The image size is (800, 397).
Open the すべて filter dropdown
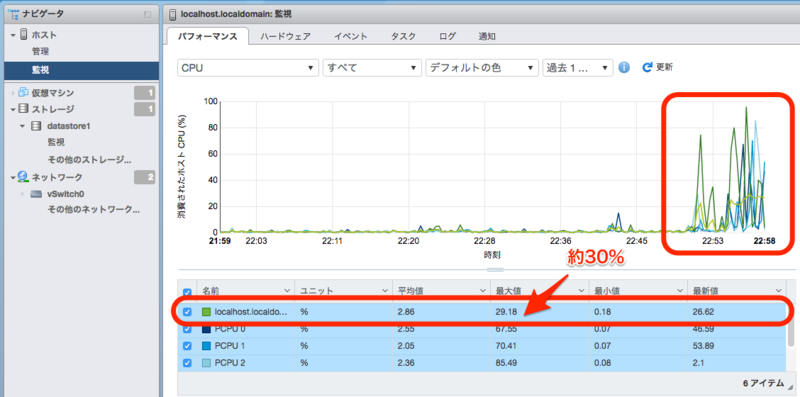(x=372, y=68)
